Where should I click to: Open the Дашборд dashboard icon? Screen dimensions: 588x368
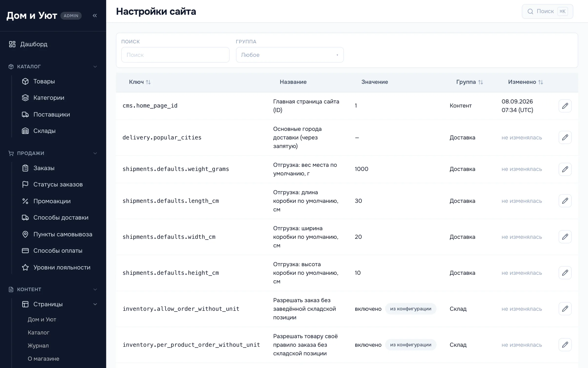click(12, 44)
